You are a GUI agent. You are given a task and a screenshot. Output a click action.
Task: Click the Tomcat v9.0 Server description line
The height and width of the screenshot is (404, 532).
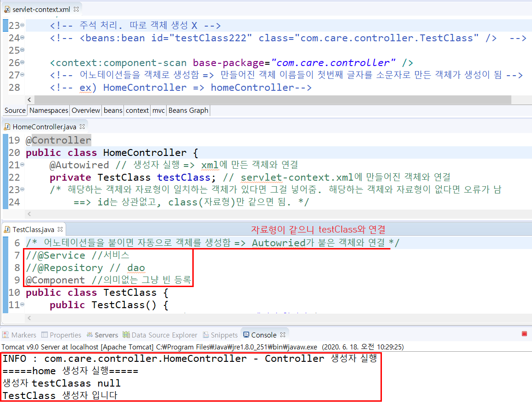click(x=202, y=347)
